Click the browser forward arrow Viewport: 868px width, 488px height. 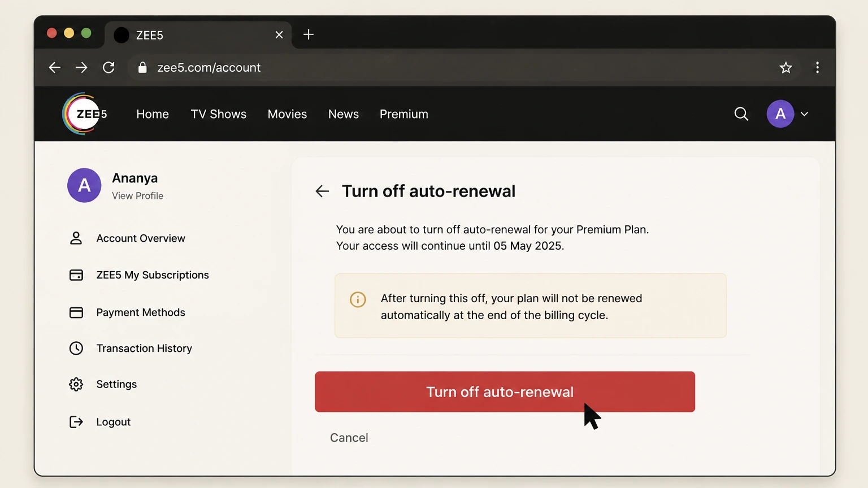81,68
